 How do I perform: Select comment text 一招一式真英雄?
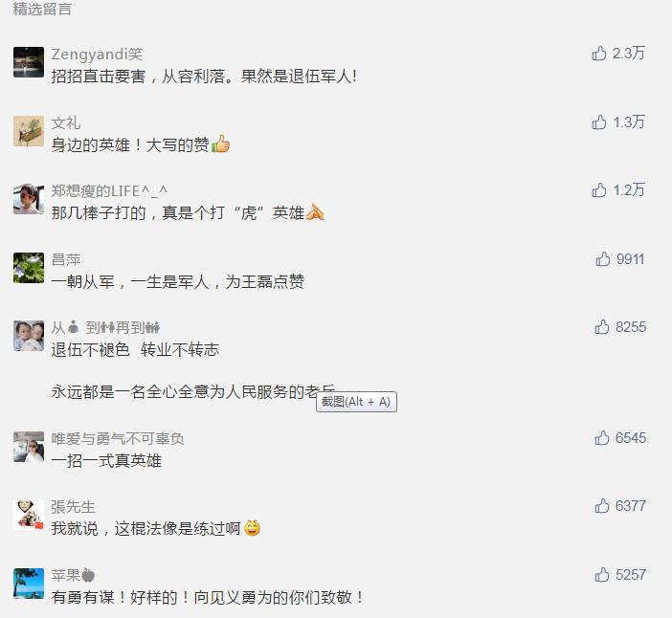[x=106, y=461]
